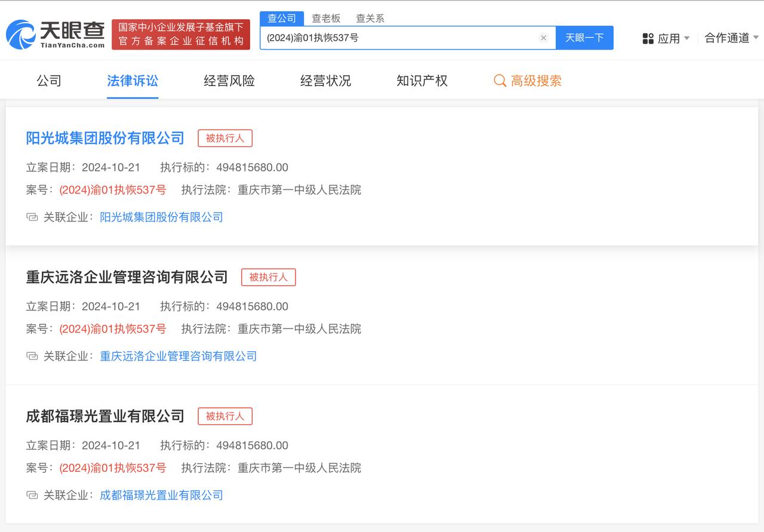Clear the search box with the X icon
Viewport: 764px width, 532px height.
(543, 38)
